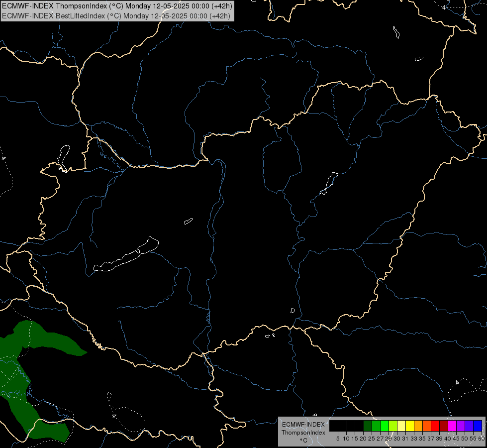Viewport: 487px width, 448px height.
Task: Click the ECMWF-INDEX label in the legend
Action: coord(303,425)
